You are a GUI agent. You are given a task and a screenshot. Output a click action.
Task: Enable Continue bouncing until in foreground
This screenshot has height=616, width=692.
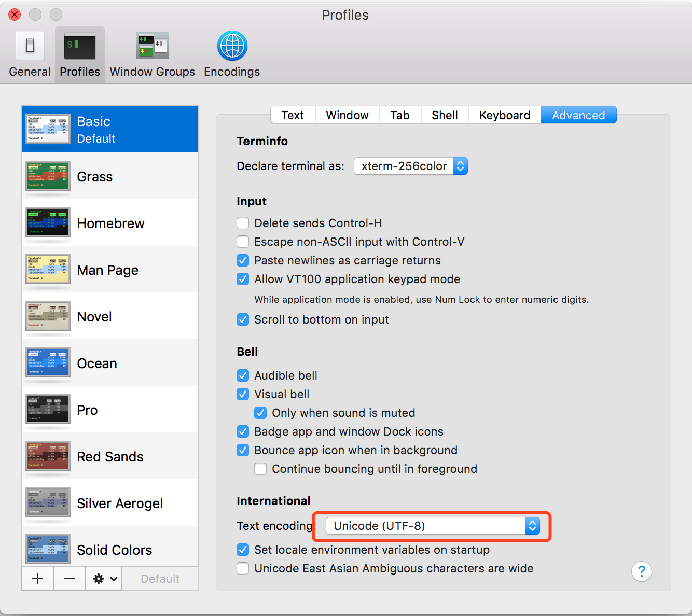(x=260, y=469)
